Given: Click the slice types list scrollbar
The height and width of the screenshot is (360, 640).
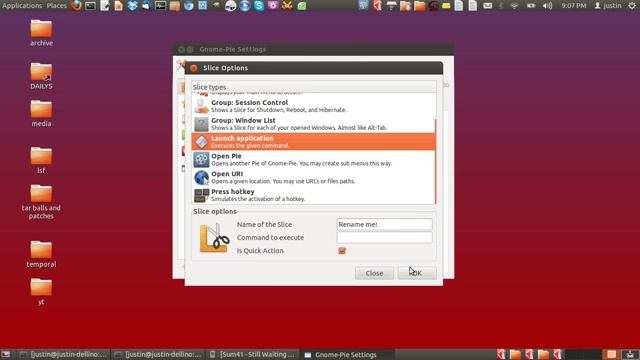Looking at the screenshot, I should pyautogui.click(x=436, y=161).
